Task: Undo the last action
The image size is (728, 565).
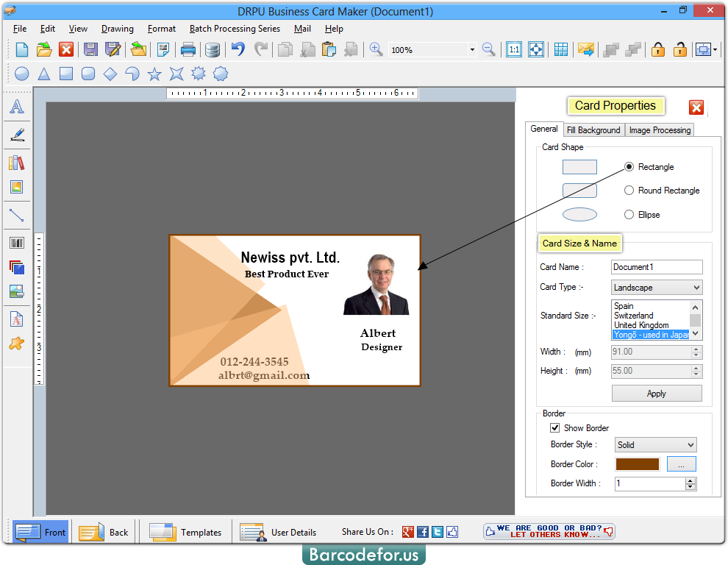Action: click(x=238, y=49)
